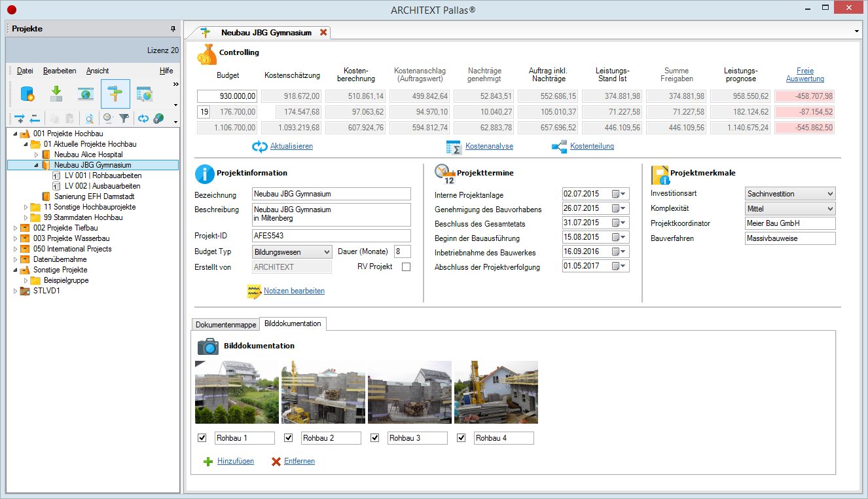
Task: Click the arrow with plus sign icon
Action: 19,119
